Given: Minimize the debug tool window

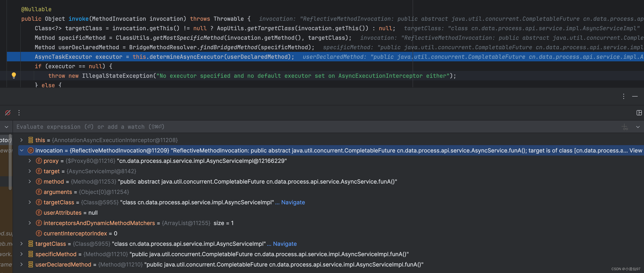Looking at the screenshot, I should click(x=635, y=96).
